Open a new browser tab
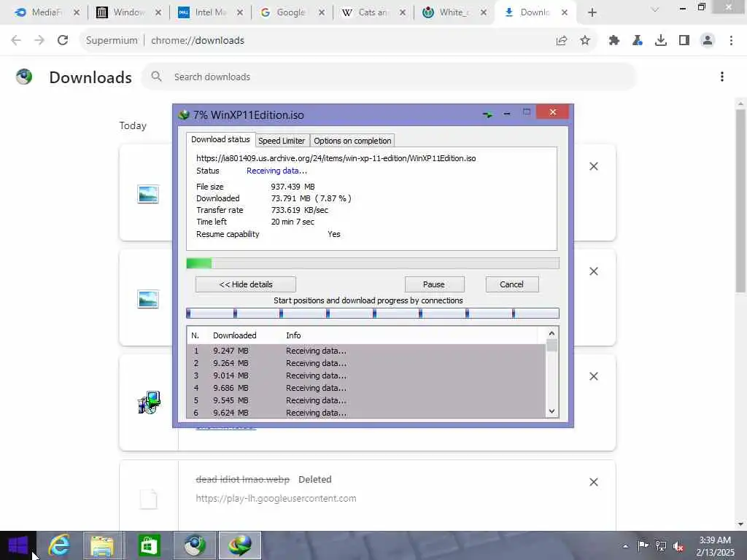Image resolution: width=747 pixels, height=560 pixels. pos(592,12)
